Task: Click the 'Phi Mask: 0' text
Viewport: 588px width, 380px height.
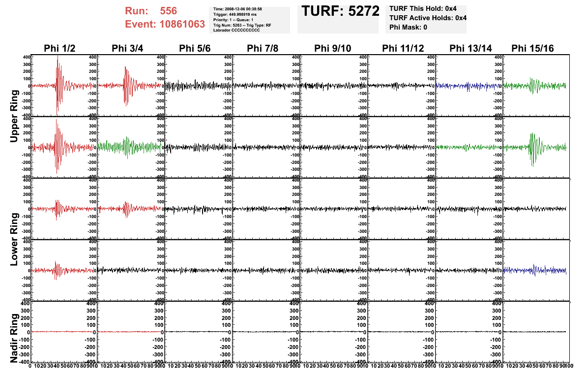Action: [408, 27]
